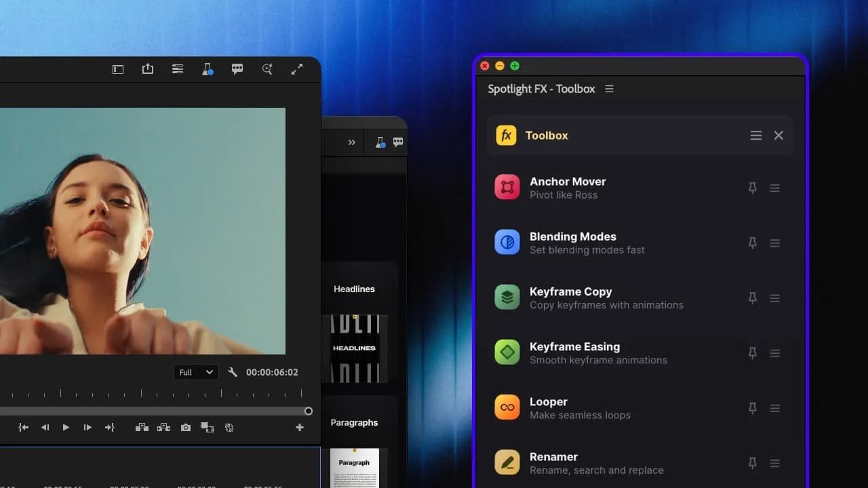The width and height of the screenshot is (868, 488).
Task: Click the proxies flask icon in monitor toolbar
Action: [208, 68]
